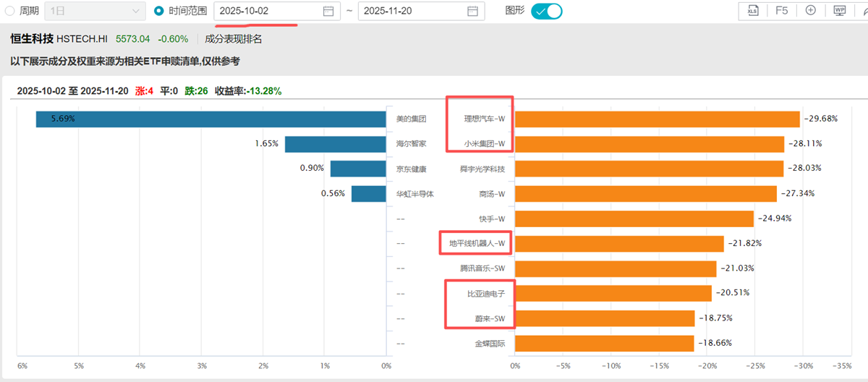Click the 快手-W orange bar
Screen dimensions: 868x382
[x=634, y=218]
